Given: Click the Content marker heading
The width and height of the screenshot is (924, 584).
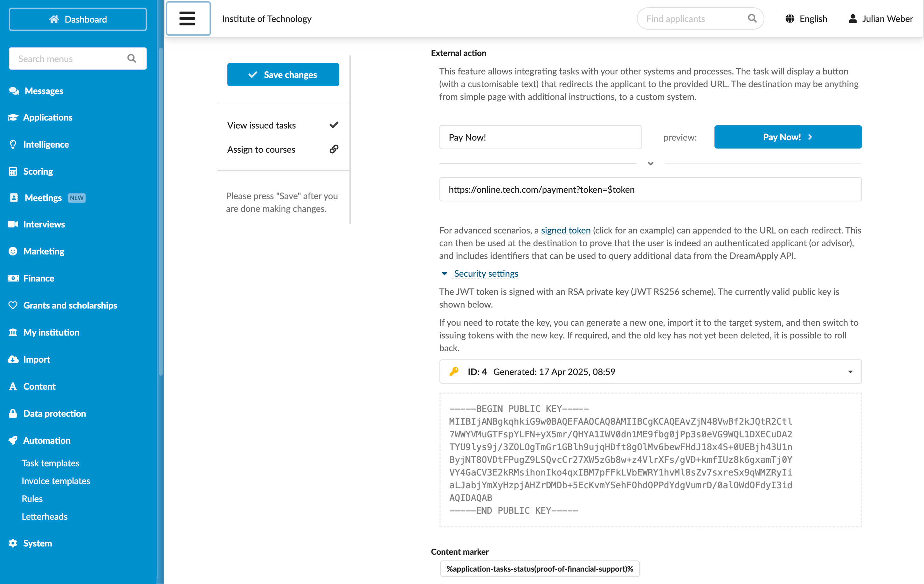Looking at the screenshot, I should tap(459, 551).
